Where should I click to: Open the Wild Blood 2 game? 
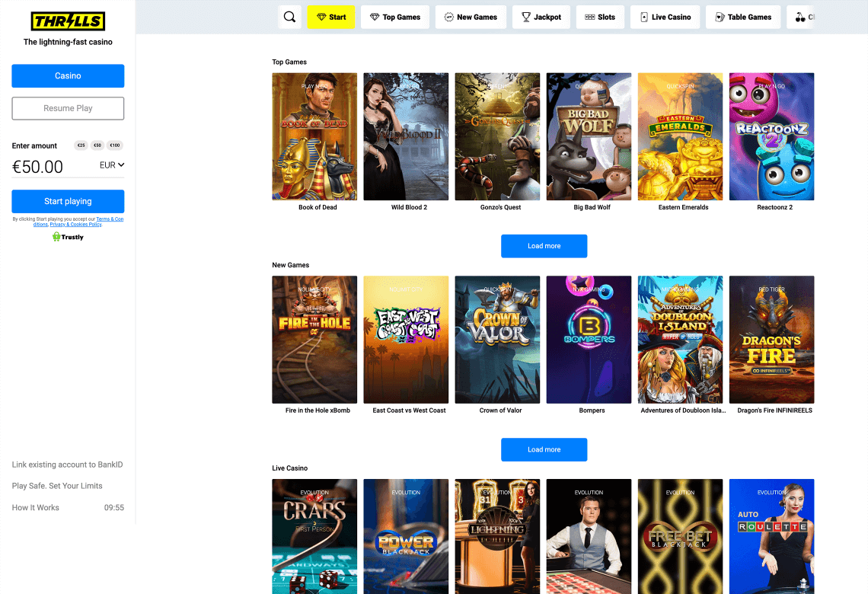406,137
